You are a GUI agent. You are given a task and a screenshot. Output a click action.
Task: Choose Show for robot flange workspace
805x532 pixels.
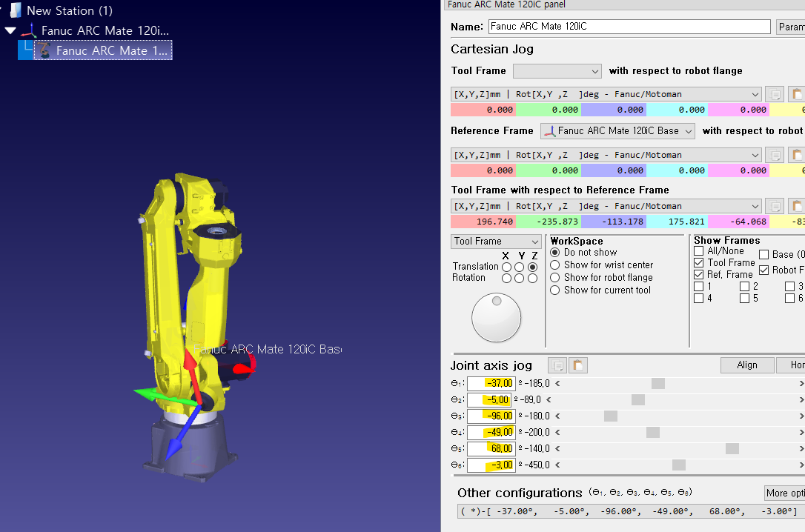click(x=555, y=278)
